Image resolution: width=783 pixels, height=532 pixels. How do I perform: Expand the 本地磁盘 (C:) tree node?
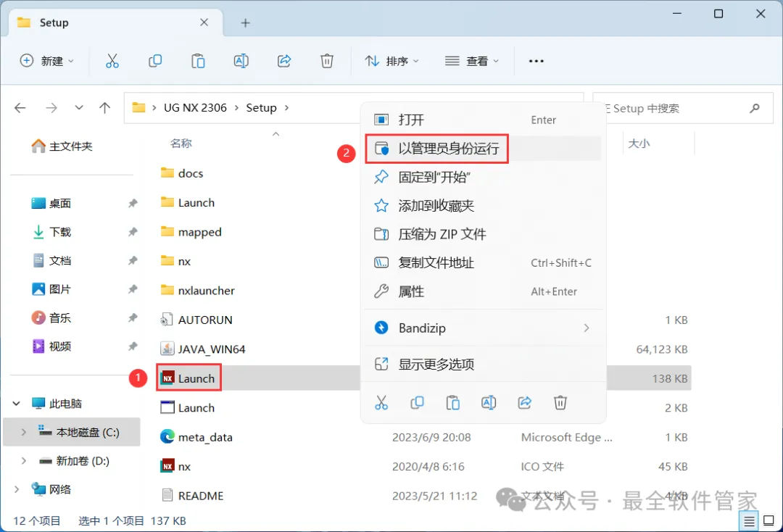23,432
